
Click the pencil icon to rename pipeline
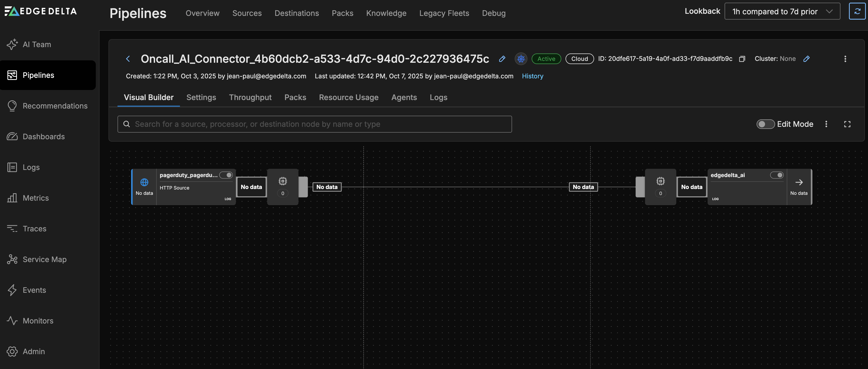point(502,59)
